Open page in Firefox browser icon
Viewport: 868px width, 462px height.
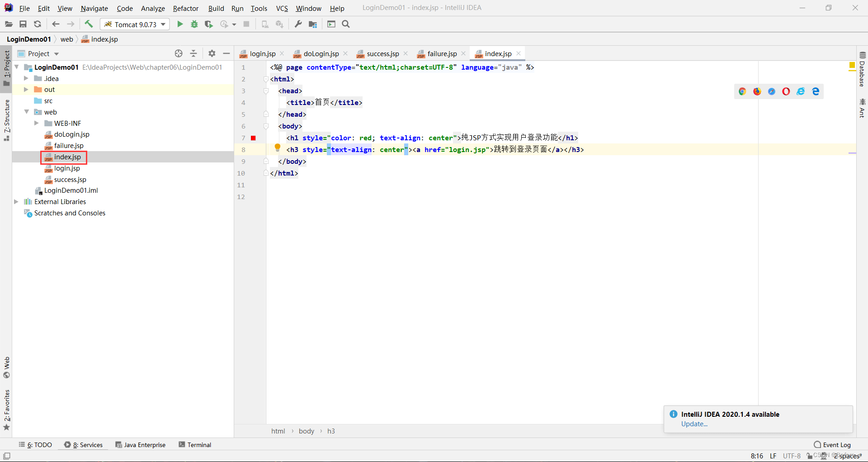tap(757, 91)
